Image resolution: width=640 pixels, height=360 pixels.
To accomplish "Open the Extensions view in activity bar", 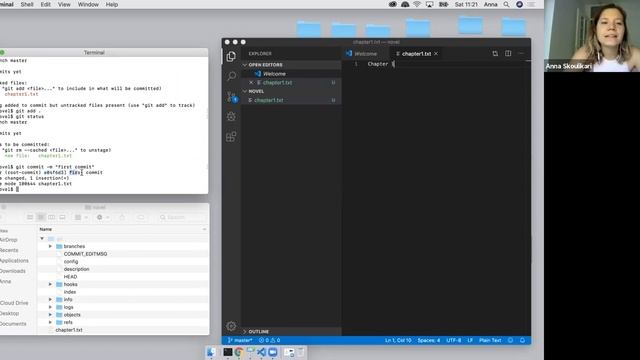I will tap(231, 136).
